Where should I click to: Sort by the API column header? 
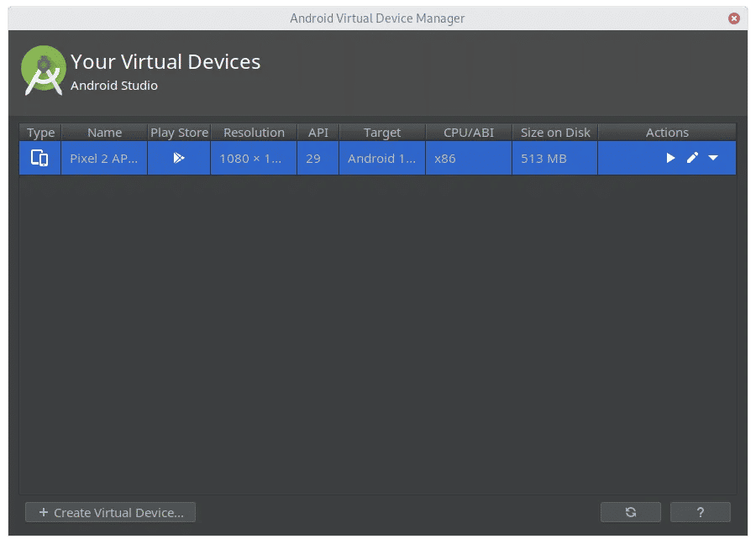click(318, 133)
